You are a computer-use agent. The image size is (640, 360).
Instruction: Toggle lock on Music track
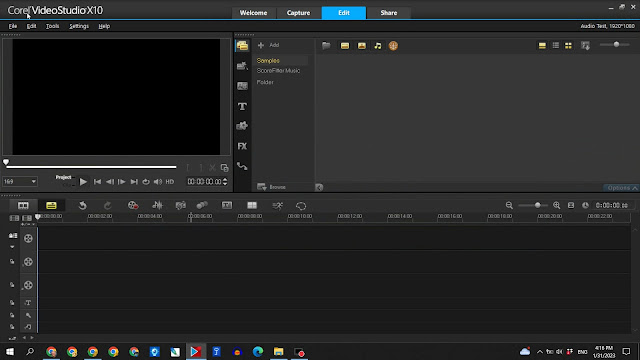coord(12,327)
